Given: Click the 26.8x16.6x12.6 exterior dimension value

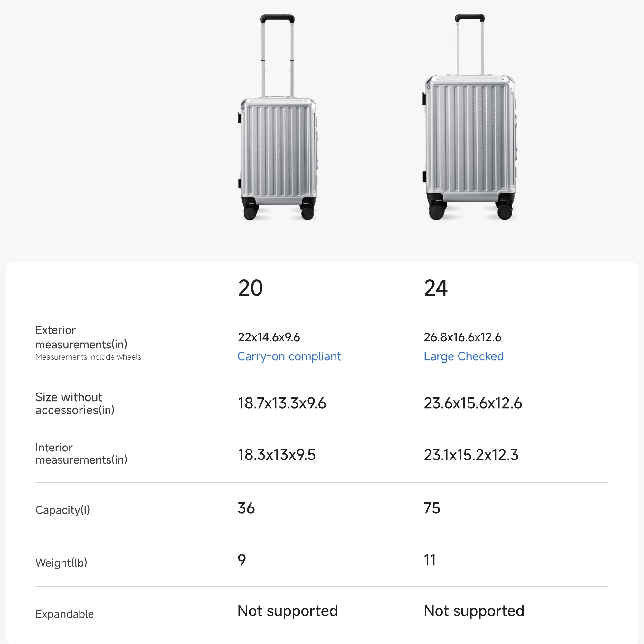Looking at the screenshot, I should 462,337.
